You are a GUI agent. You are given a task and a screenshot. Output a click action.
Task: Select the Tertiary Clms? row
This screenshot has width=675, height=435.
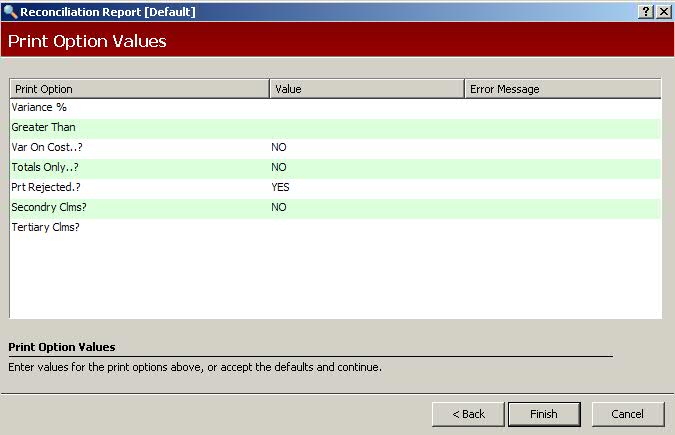tap(45, 227)
